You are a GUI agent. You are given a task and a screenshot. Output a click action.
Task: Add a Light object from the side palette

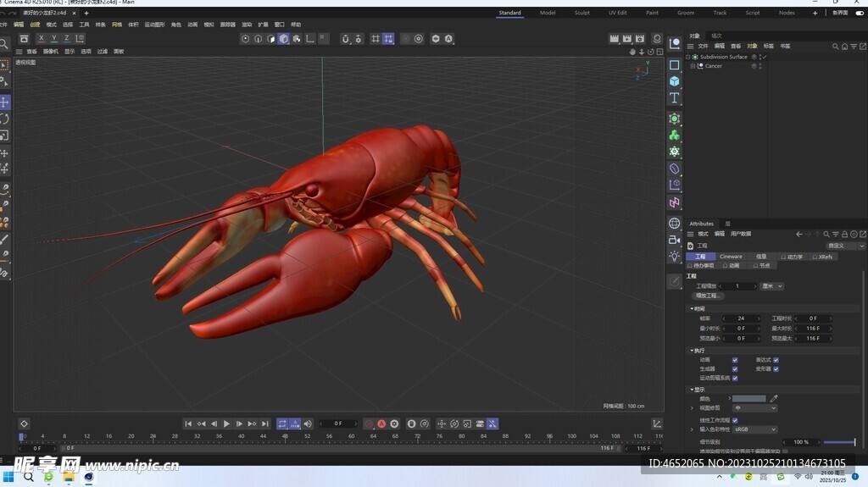point(674,256)
